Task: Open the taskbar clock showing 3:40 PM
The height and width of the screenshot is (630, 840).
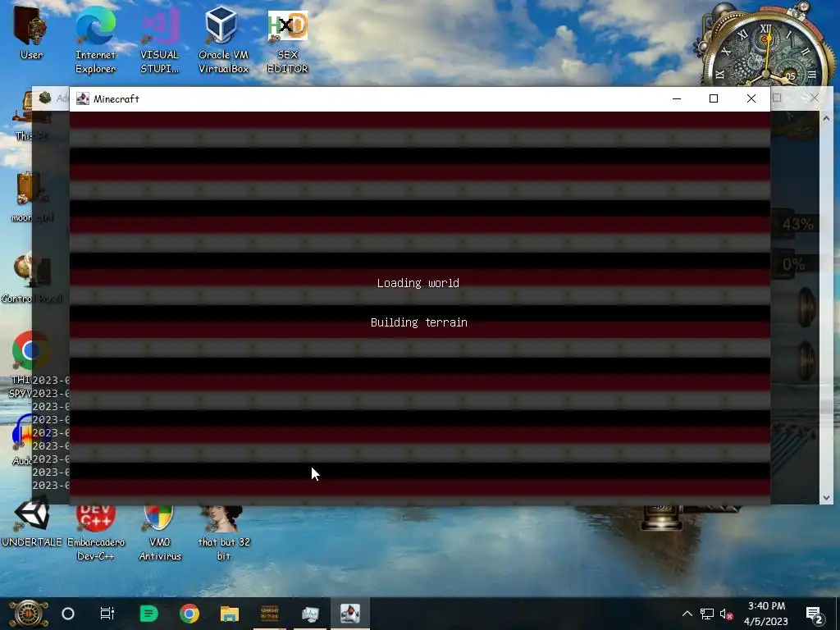Action: pos(766,614)
